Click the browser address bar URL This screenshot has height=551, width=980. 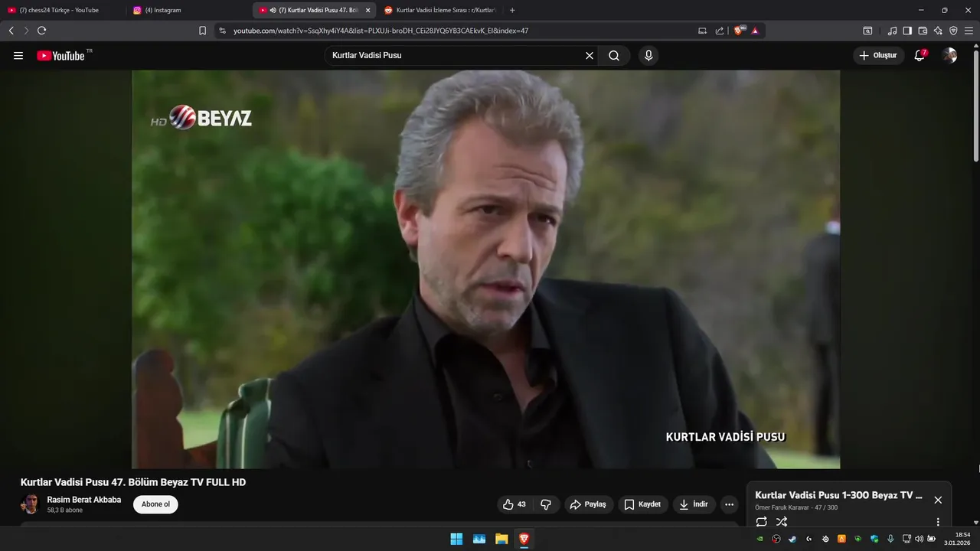381,31
